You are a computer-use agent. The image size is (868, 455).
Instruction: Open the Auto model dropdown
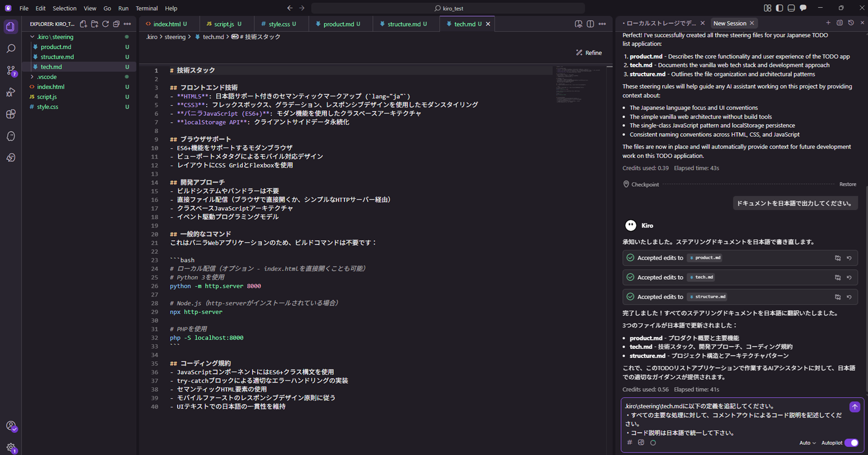pyautogui.click(x=807, y=443)
